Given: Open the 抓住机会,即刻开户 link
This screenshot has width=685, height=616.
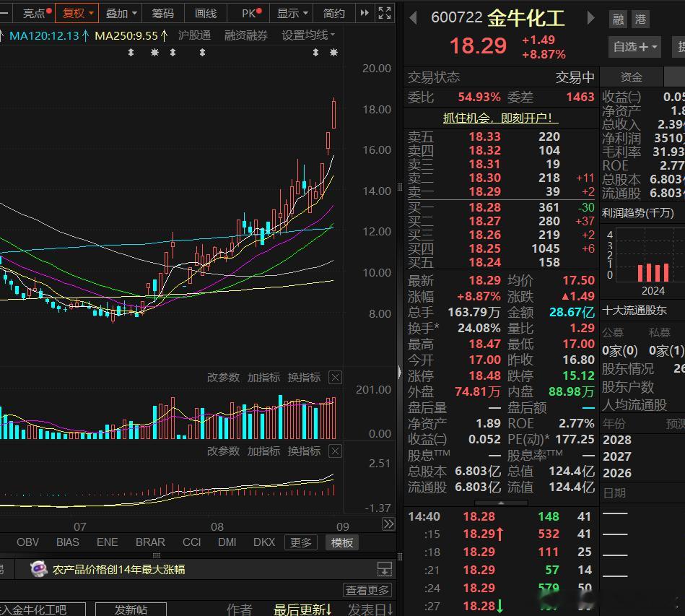Looking at the screenshot, I should pyautogui.click(x=500, y=118).
